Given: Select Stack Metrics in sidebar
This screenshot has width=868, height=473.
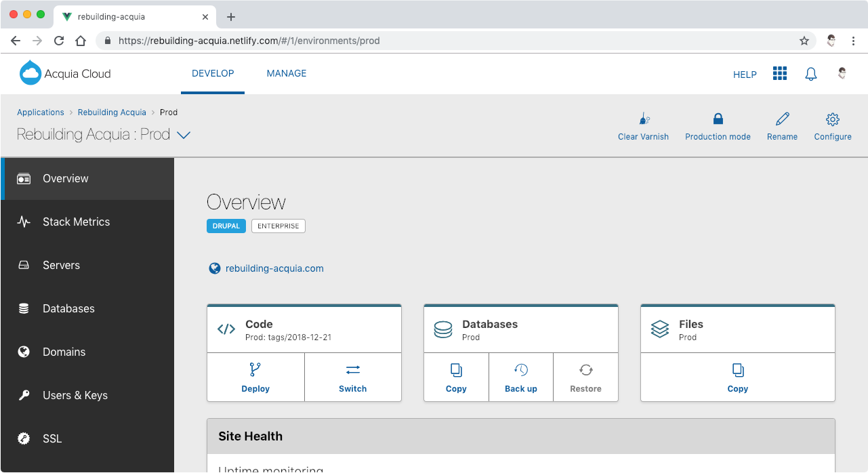Looking at the screenshot, I should point(76,222).
